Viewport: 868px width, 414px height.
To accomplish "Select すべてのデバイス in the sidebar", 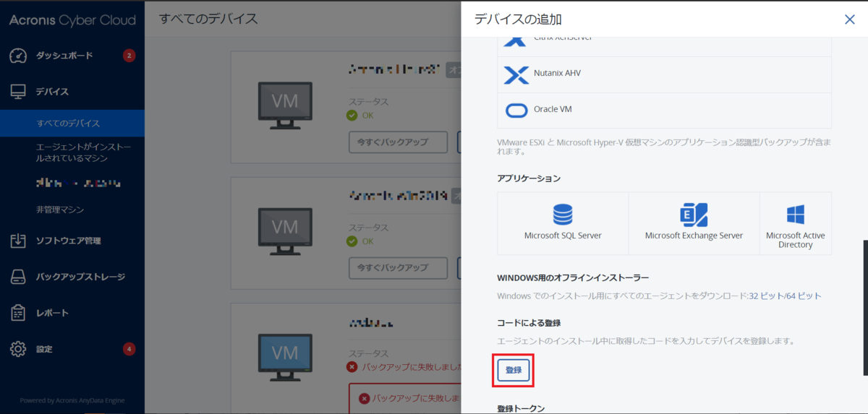I will point(68,124).
